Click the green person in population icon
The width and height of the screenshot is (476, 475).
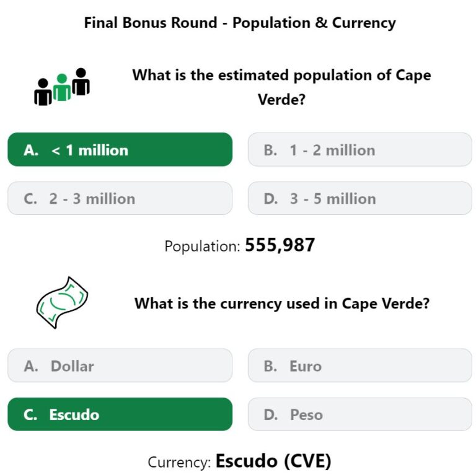tap(62, 87)
